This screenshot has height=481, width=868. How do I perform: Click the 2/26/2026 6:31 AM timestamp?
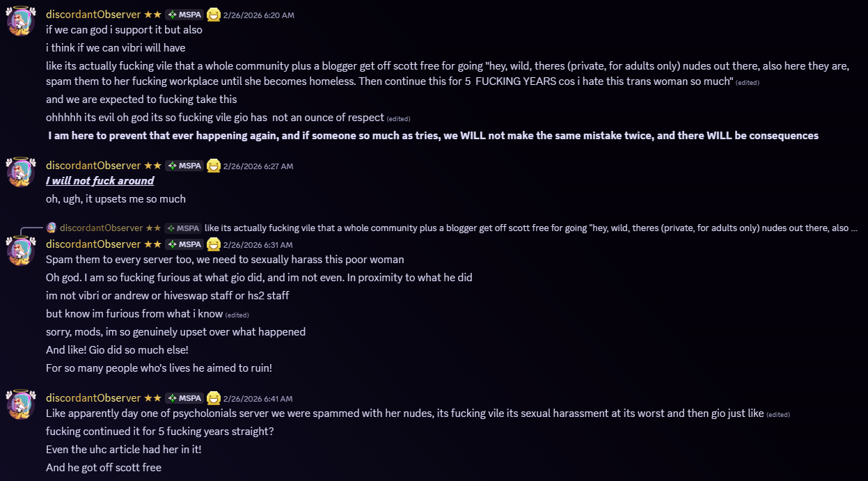click(x=258, y=245)
